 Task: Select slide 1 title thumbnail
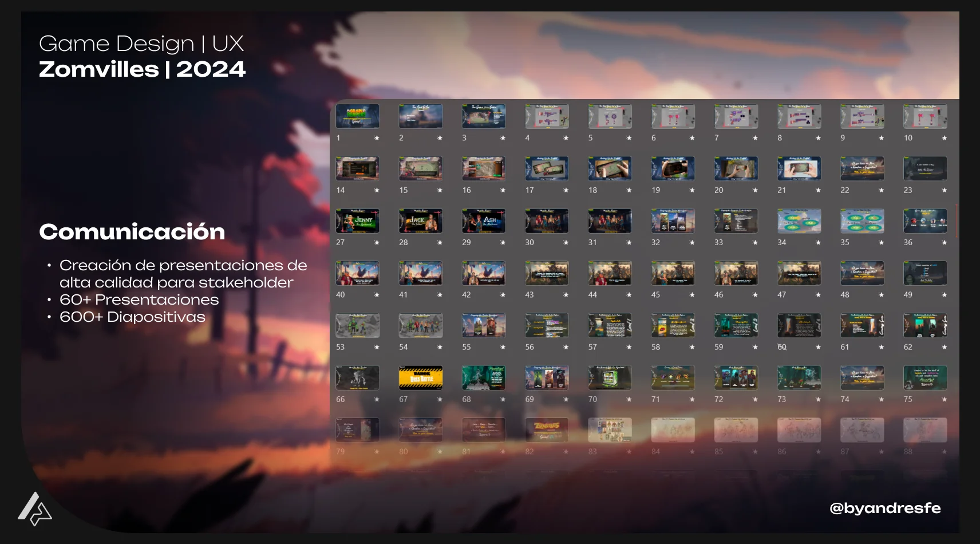tap(358, 116)
